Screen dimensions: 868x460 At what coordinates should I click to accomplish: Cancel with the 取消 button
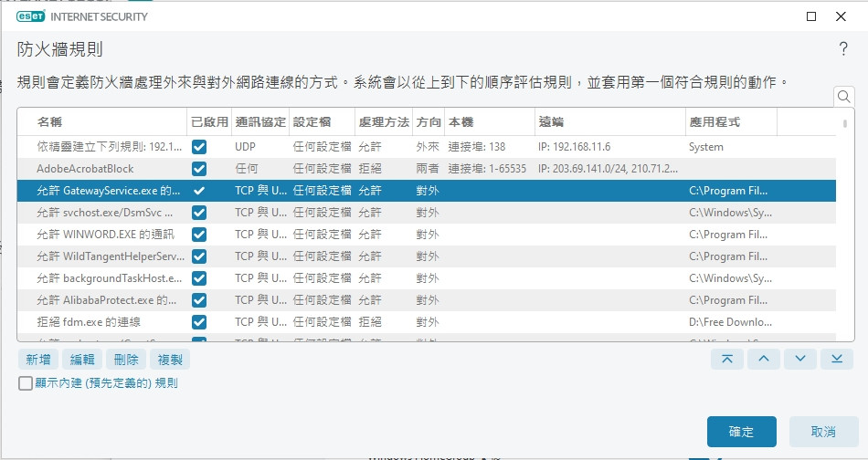823,432
